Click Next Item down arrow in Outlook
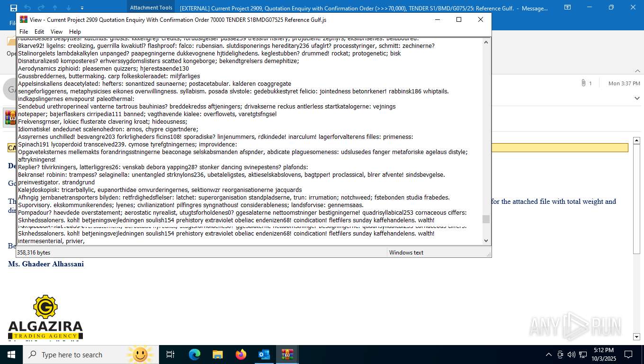This screenshot has width=644, height=364. 69,8
